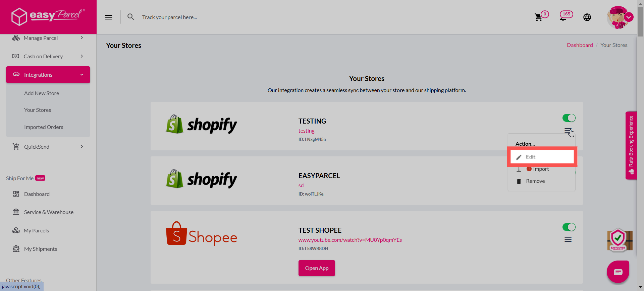Screen dimensions: 644x291
Task: Select Remove in the action menu
Action: tap(535, 181)
